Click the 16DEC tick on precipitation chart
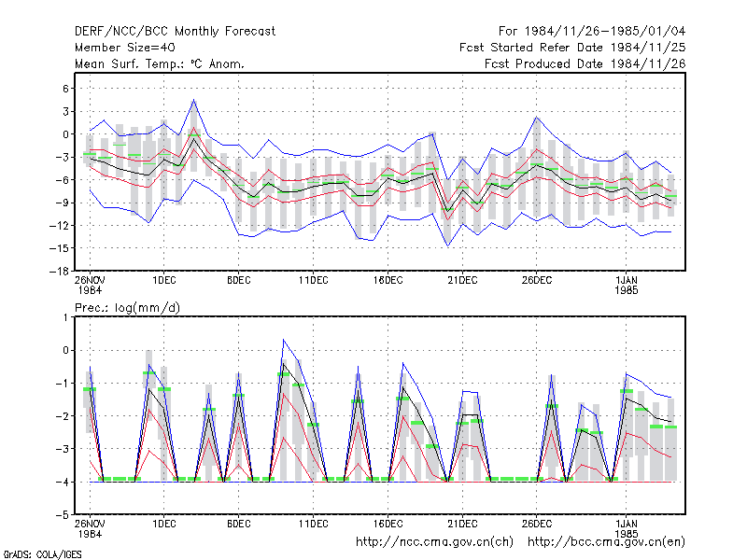This screenshot has width=747, height=560. [388, 524]
